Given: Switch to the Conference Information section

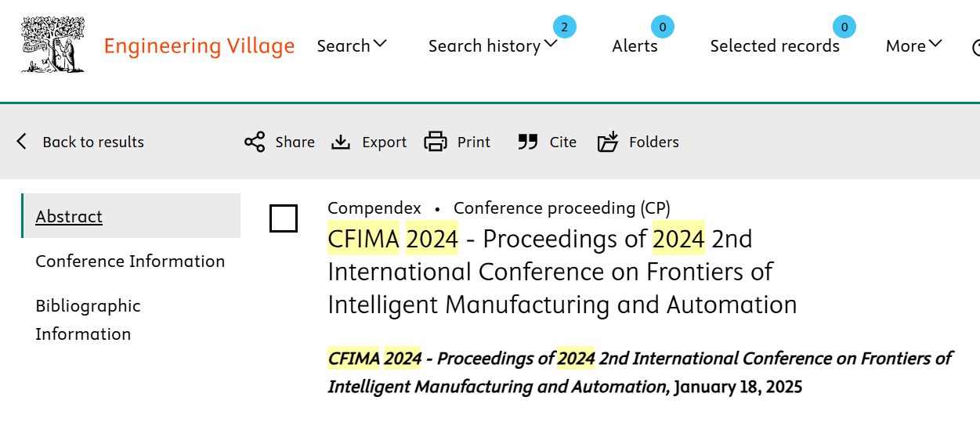Looking at the screenshot, I should click(x=130, y=261).
